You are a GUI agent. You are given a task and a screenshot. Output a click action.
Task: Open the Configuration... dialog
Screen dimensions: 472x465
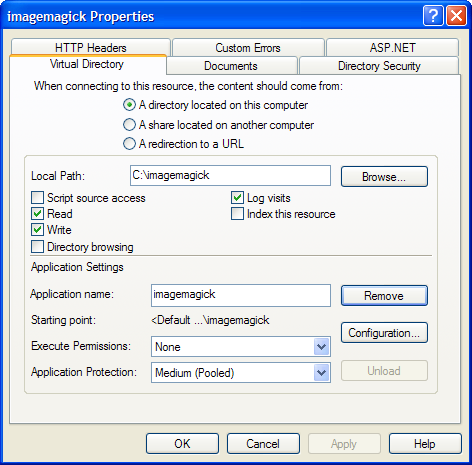tap(384, 332)
